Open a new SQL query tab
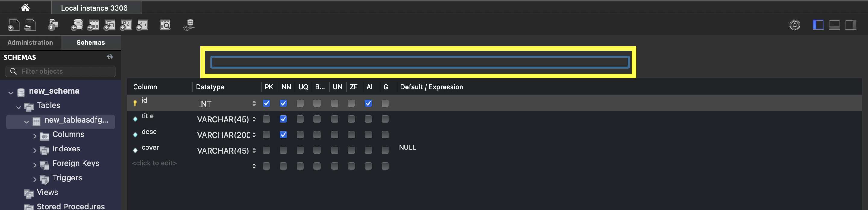Viewport: 868px width, 210px height. 14,25
